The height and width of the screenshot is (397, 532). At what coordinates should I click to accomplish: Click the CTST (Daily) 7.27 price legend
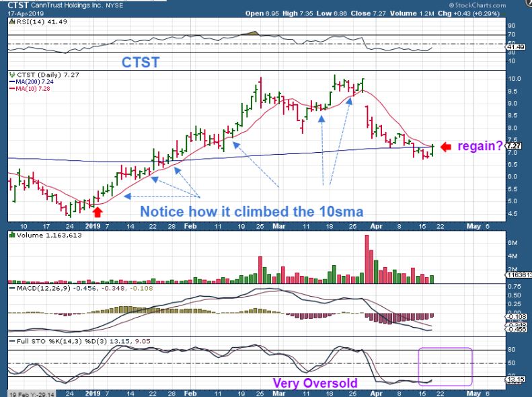pos(48,75)
